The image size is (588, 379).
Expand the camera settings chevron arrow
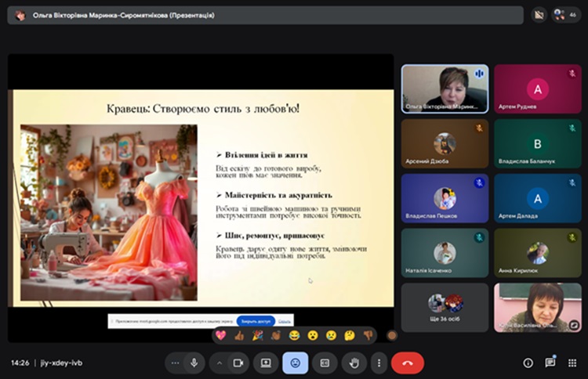(x=219, y=363)
